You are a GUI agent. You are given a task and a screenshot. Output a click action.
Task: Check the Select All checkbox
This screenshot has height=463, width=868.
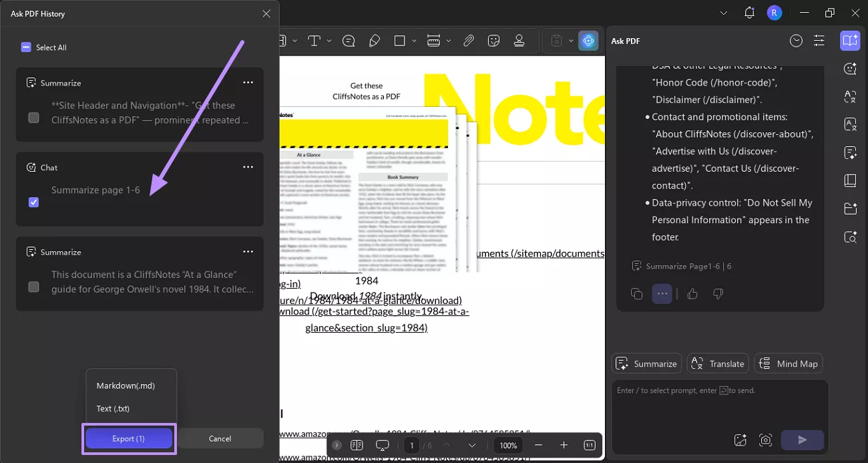(x=25, y=47)
